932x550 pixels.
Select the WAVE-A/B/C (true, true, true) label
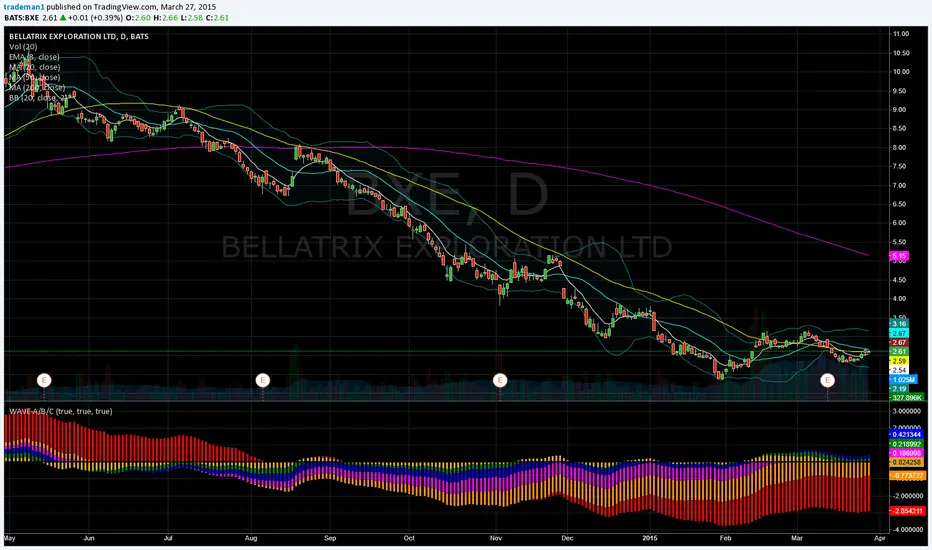pyautogui.click(x=61, y=411)
